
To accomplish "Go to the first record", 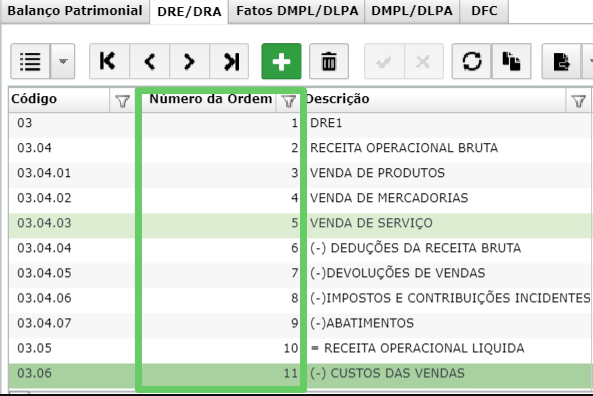I will (x=109, y=61).
